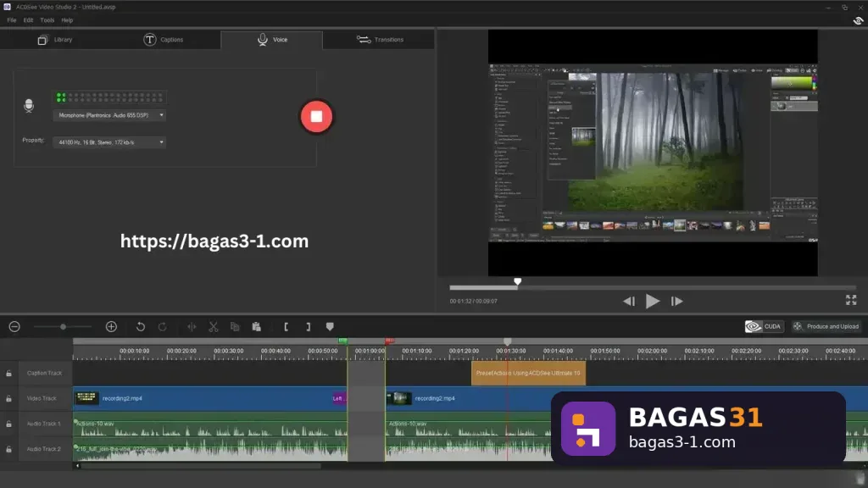
Task: Paste the clip from clipboard
Action: 256,326
